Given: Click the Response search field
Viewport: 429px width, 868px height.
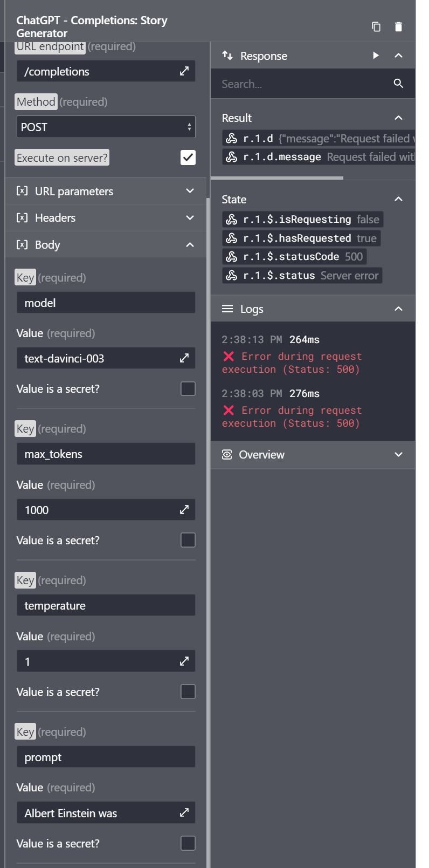Looking at the screenshot, I should coord(305,84).
